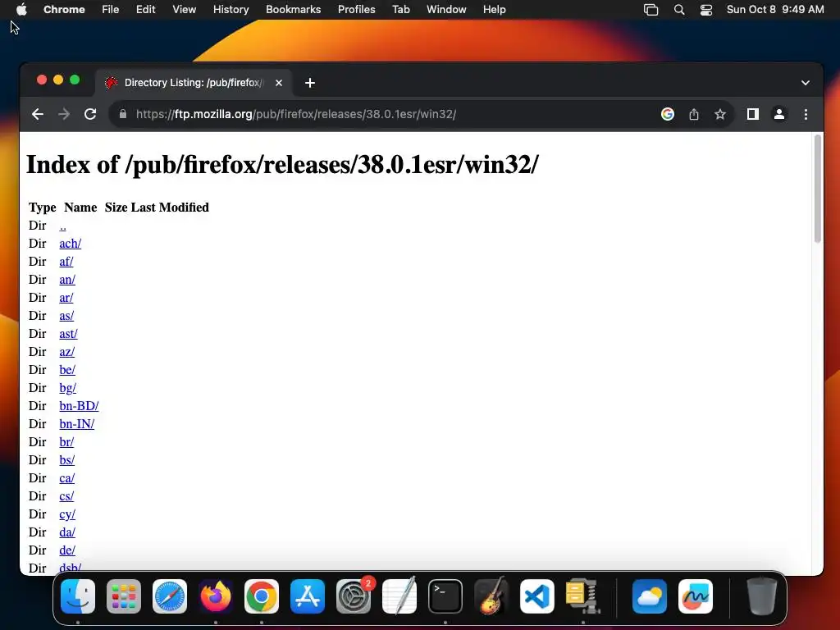Open Freeform app from the Dock
840x630 pixels.
click(696, 596)
